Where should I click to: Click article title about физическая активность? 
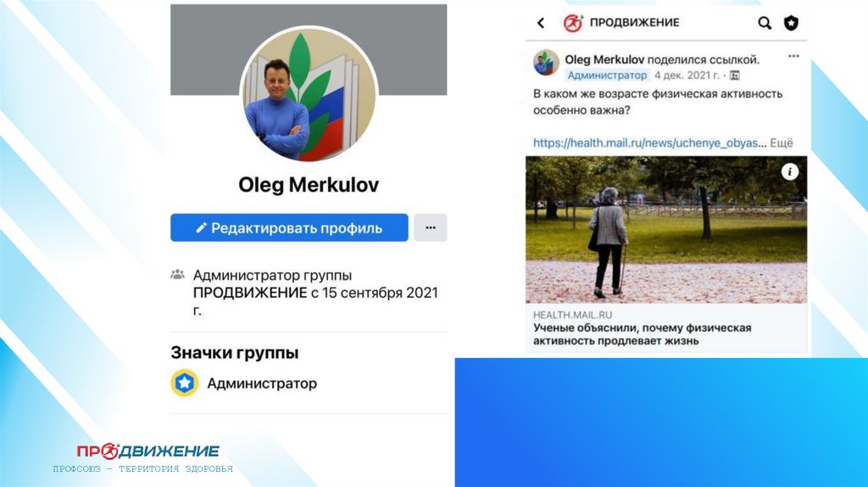[643, 334]
